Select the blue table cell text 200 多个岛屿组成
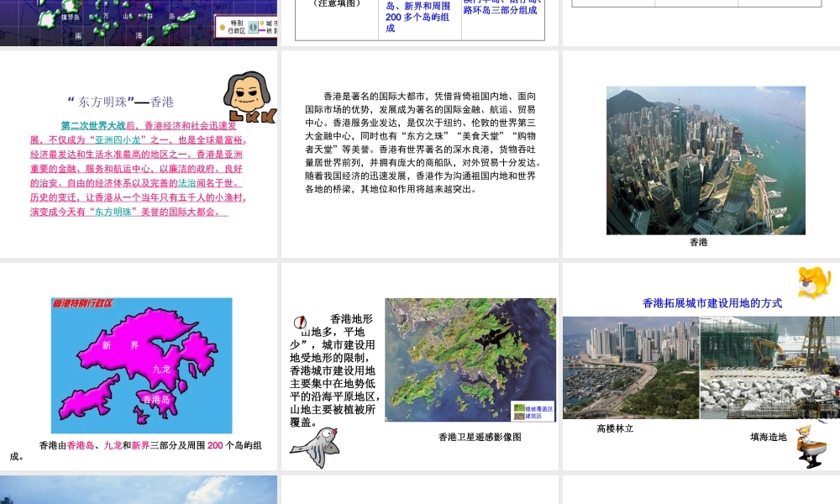 [417, 22]
